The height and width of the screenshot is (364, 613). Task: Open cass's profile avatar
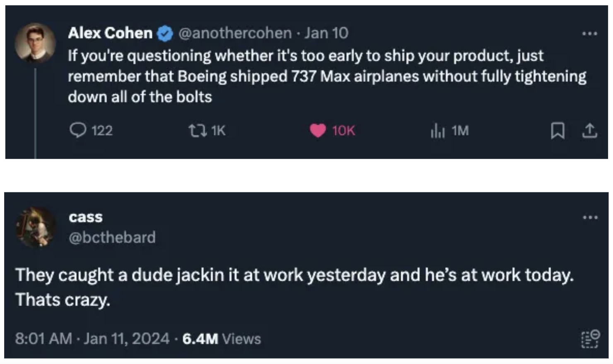36,227
